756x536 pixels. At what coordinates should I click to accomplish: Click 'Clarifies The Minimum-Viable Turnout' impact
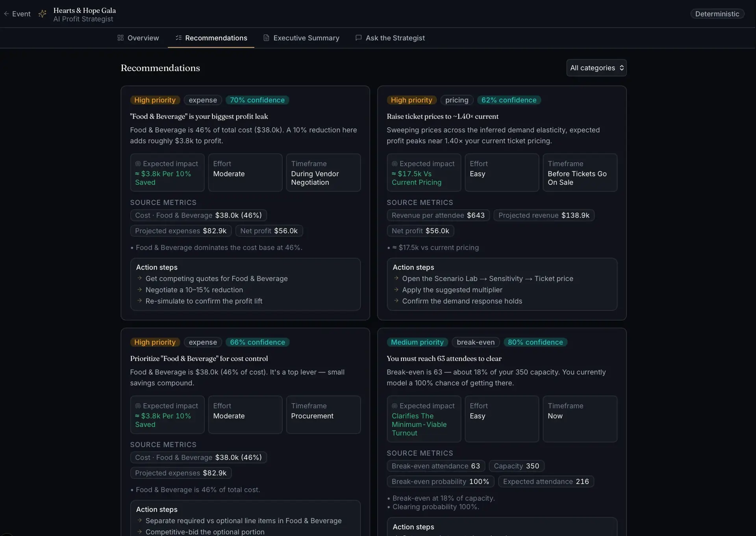point(419,424)
